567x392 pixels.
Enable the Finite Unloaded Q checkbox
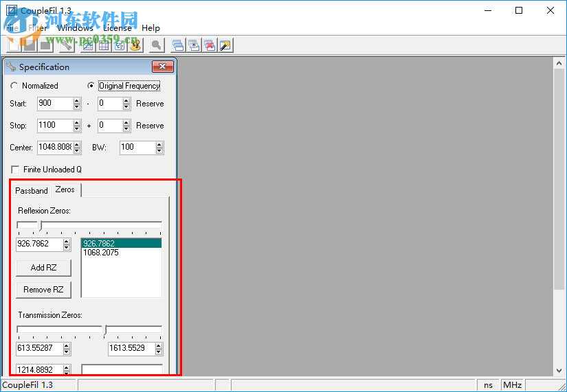tap(15, 170)
